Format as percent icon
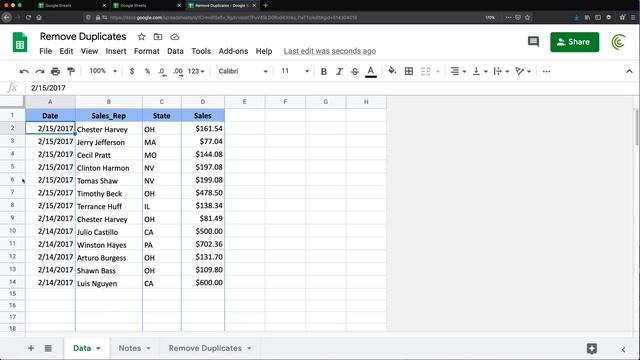 coord(147,71)
